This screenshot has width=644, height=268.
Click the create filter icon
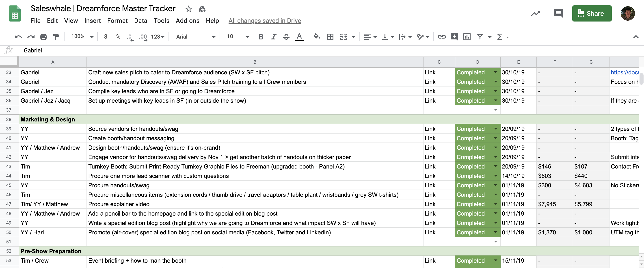(x=480, y=37)
